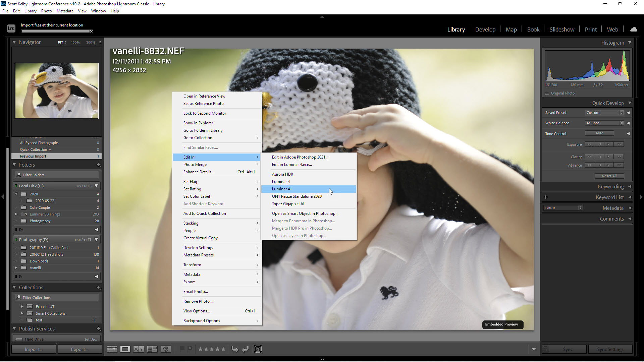Open Compare view XY icon
The image size is (644, 362).
click(x=139, y=349)
